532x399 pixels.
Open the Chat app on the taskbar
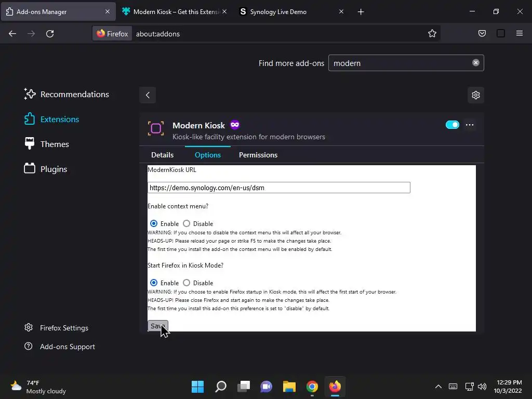pyautogui.click(x=267, y=387)
